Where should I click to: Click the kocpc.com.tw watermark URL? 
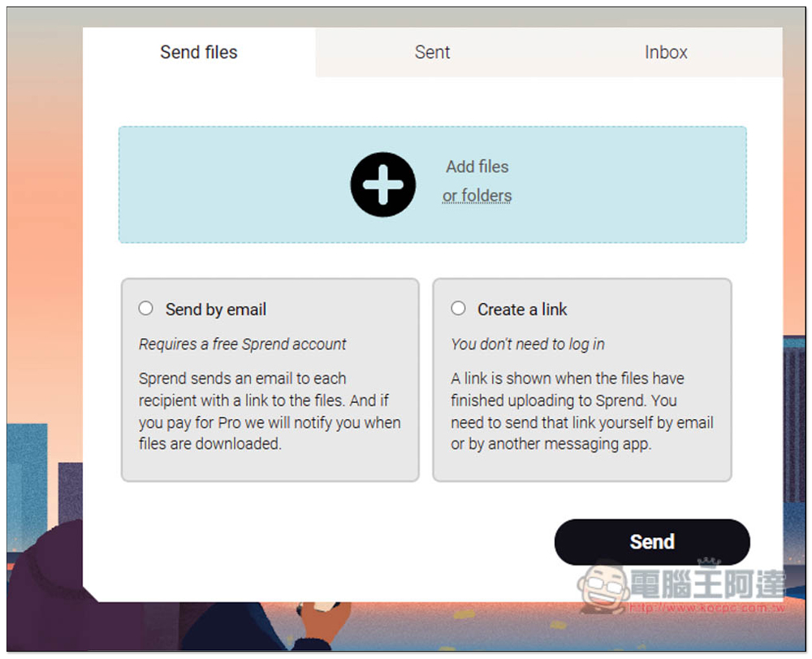(x=705, y=607)
